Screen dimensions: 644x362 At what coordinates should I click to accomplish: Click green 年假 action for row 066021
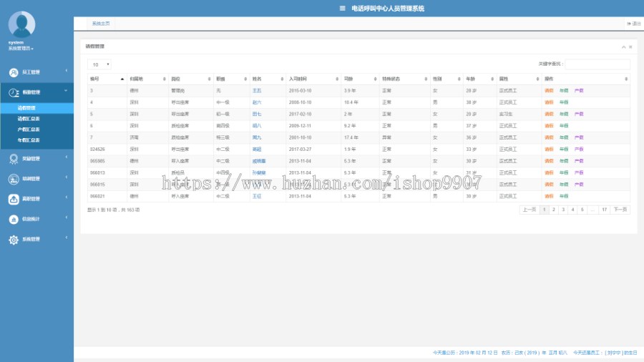click(x=564, y=197)
